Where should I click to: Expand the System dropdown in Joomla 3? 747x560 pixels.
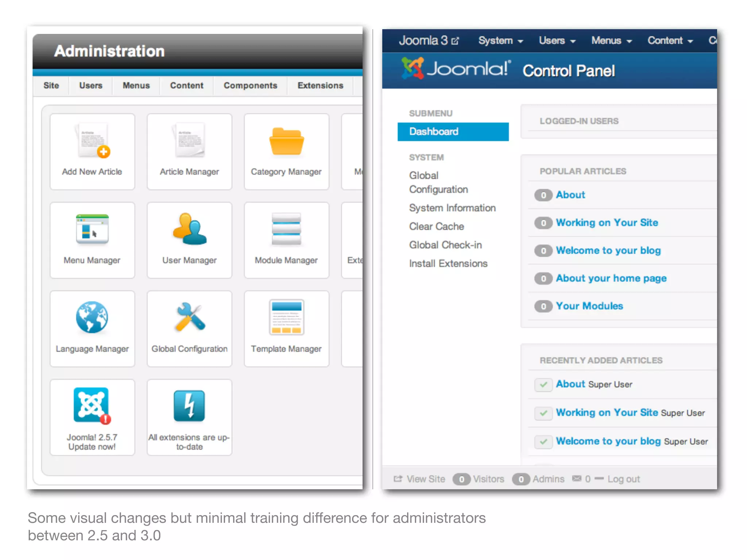click(x=500, y=40)
